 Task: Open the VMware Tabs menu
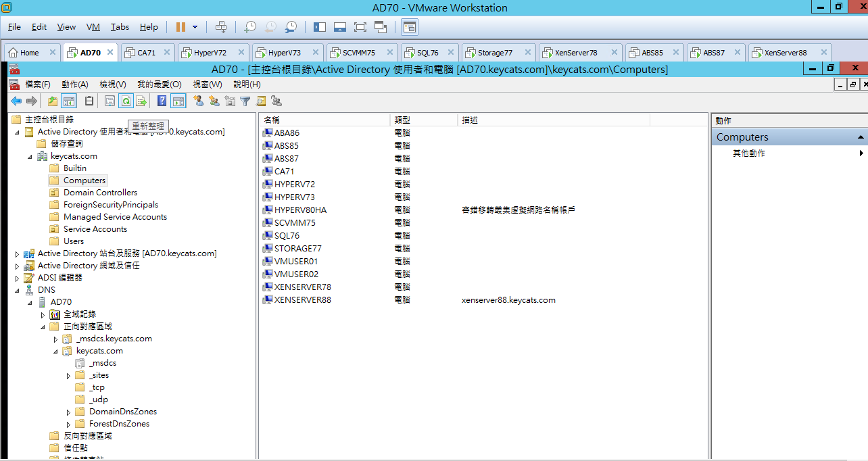click(x=120, y=27)
